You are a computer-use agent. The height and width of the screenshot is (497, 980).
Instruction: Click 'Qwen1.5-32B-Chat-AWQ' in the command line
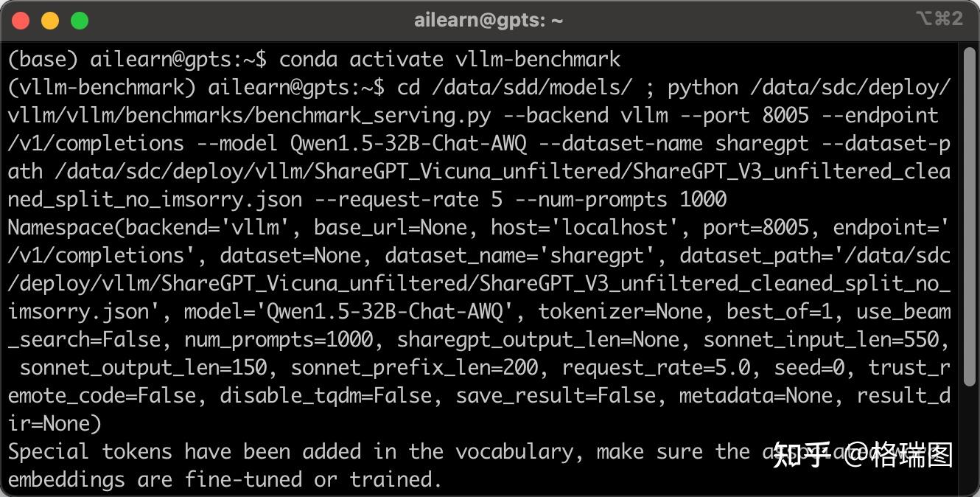(x=408, y=143)
